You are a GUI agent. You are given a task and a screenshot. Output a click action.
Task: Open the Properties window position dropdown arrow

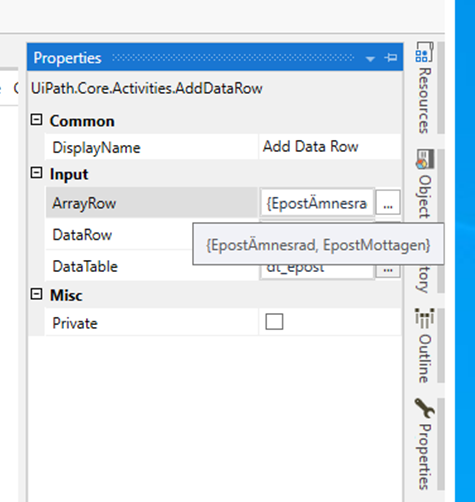[370, 59]
